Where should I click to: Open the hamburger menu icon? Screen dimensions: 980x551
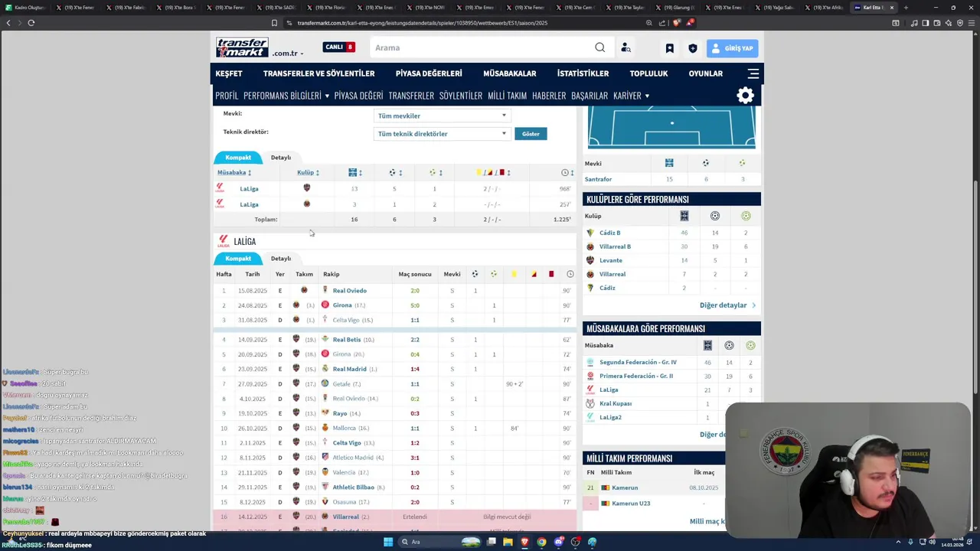point(753,73)
